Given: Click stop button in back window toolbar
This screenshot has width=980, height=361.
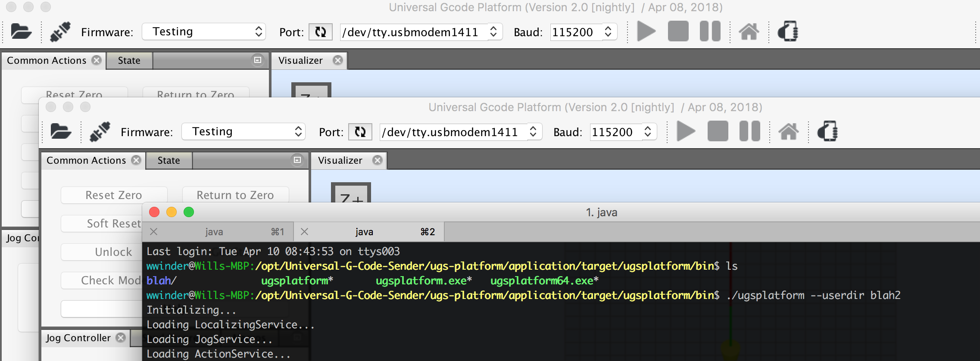Looking at the screenshot, I should (x=678, y=31).
